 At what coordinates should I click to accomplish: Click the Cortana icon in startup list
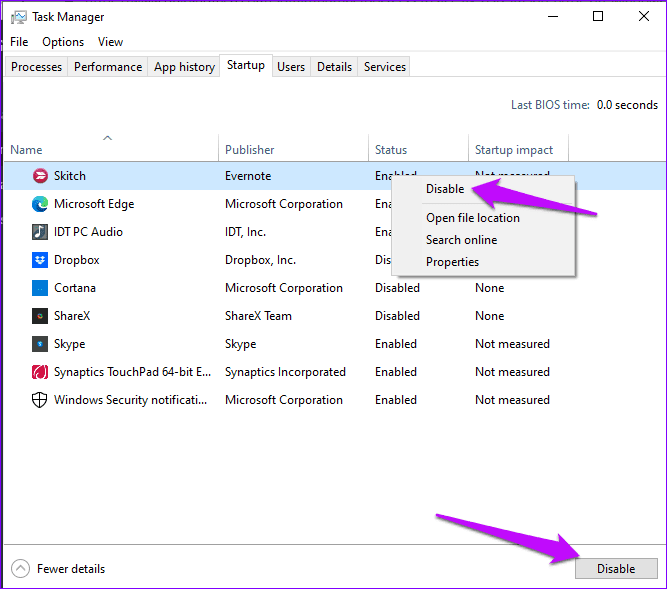(40, 288)
